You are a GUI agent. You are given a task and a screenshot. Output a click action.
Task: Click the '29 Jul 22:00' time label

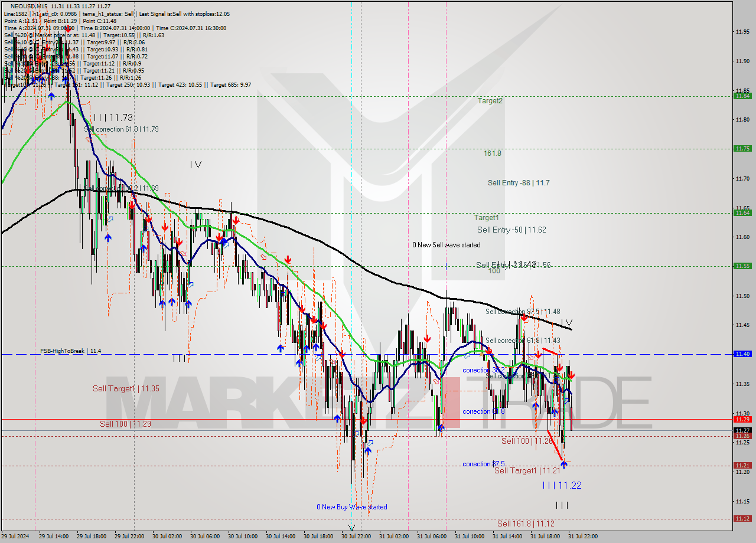[129, 537]
